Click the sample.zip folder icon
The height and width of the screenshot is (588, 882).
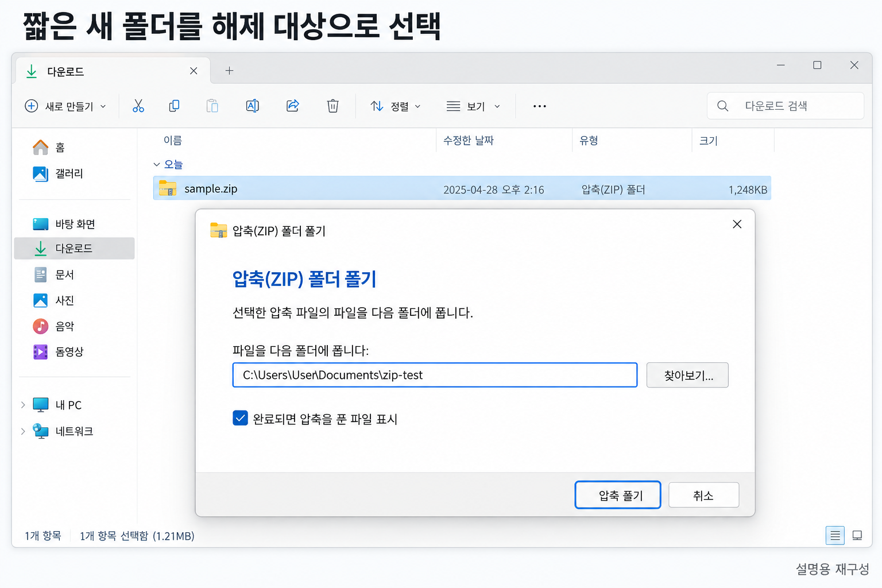168,188
